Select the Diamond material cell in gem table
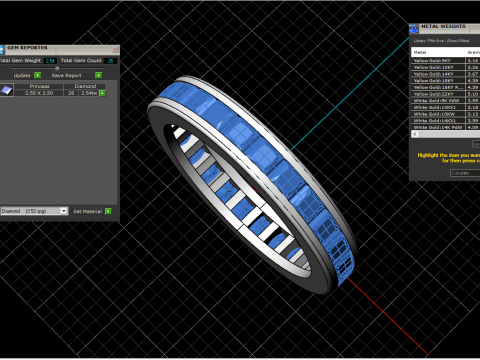Image resolution: width=480 pixels, height=360 pixels. (85, 86)
